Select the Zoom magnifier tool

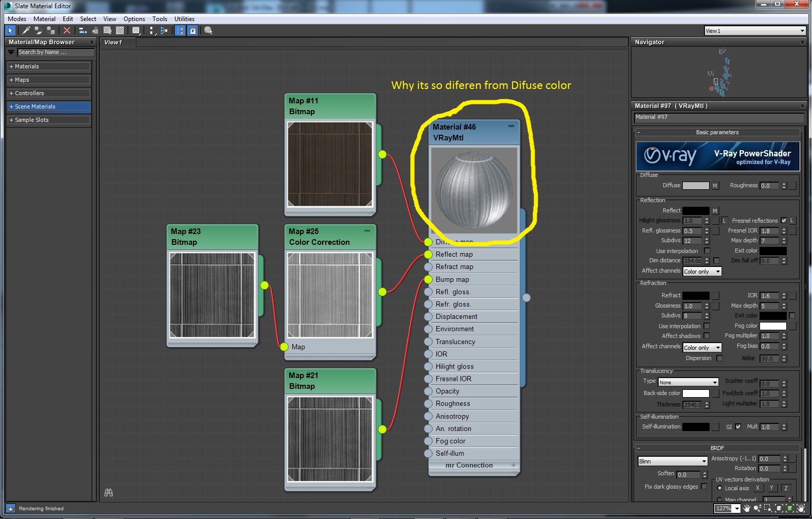[757, 508]
